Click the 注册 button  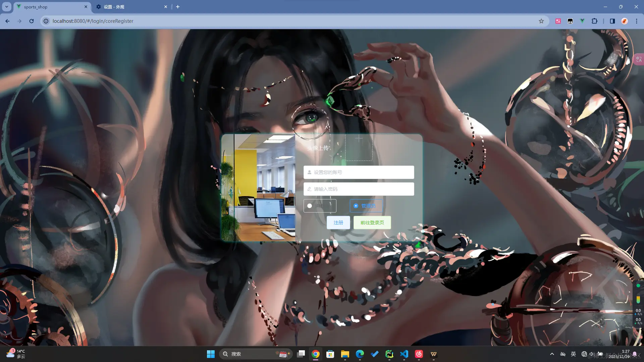tap(338, 223)
